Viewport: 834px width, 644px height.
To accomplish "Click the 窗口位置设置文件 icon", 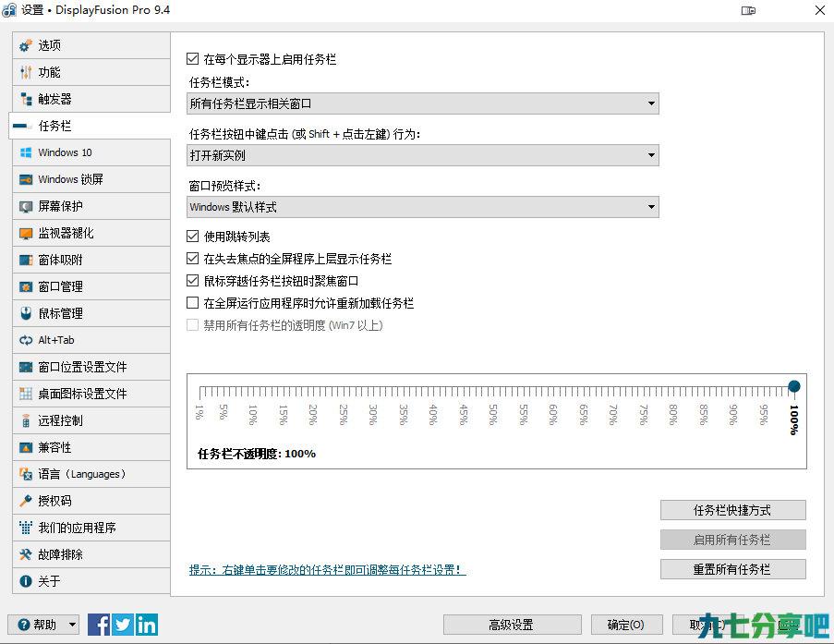I will (26, 367).
